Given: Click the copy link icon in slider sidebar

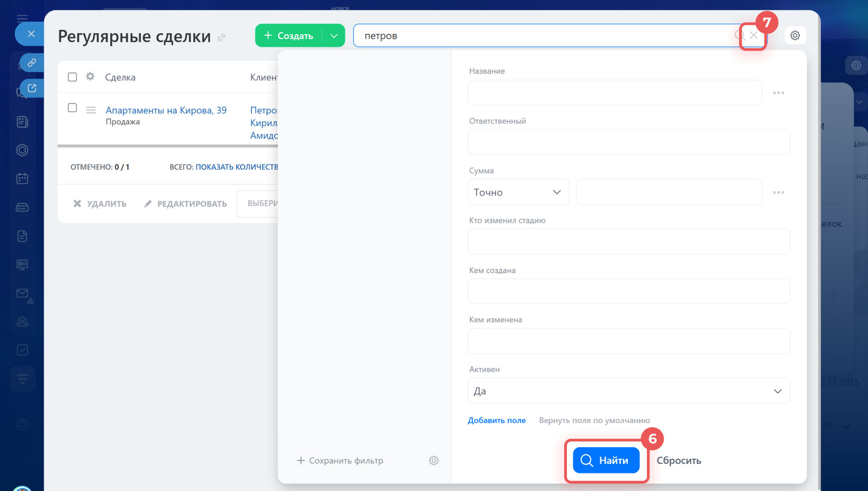Looking at the screenshot, I should click(x=32, y=63).
